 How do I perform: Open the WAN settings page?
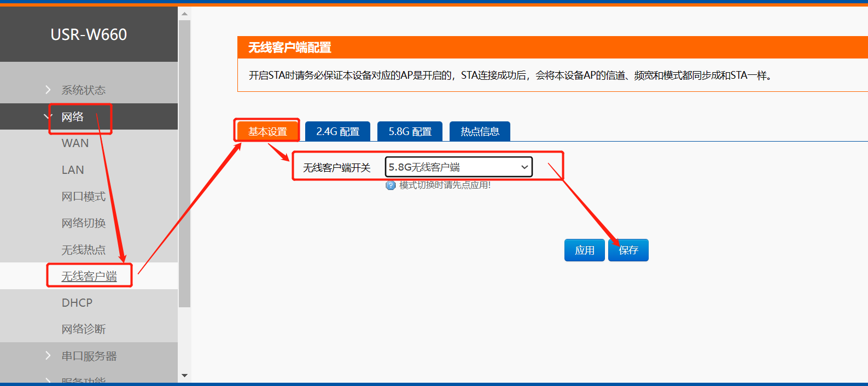tap(75, 143)
